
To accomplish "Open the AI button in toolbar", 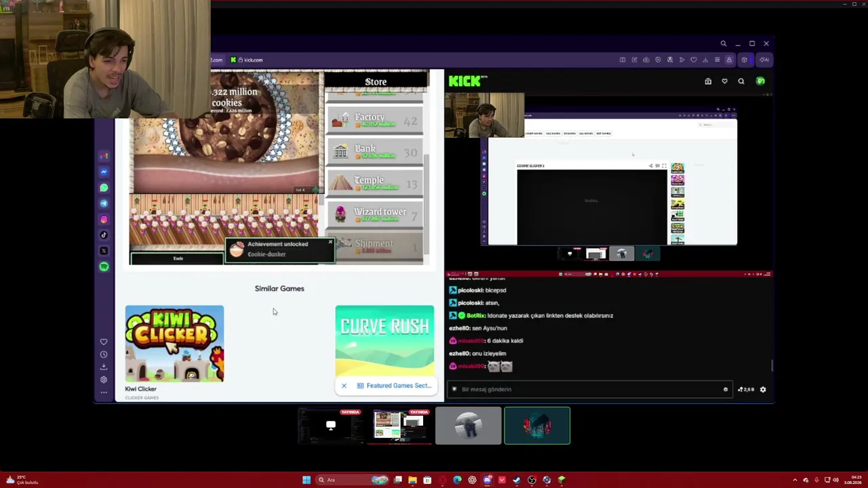I will pyautogui.click(x=764, y=60).
